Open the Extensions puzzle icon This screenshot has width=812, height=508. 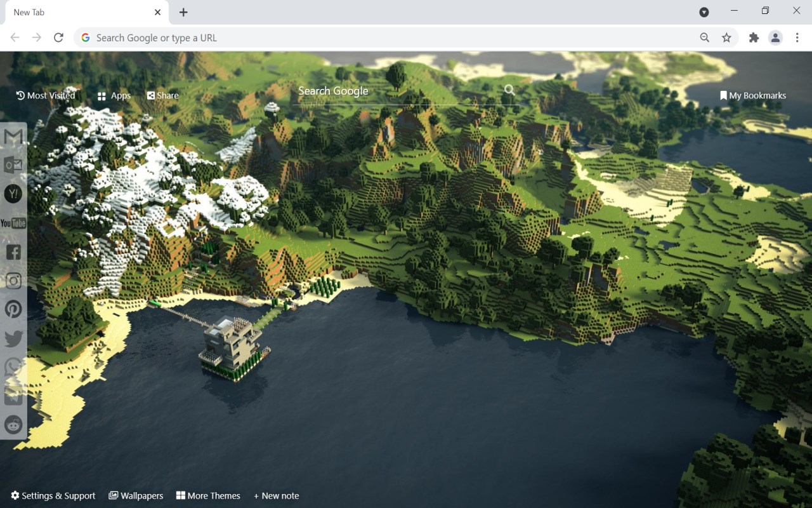(754, 37)
